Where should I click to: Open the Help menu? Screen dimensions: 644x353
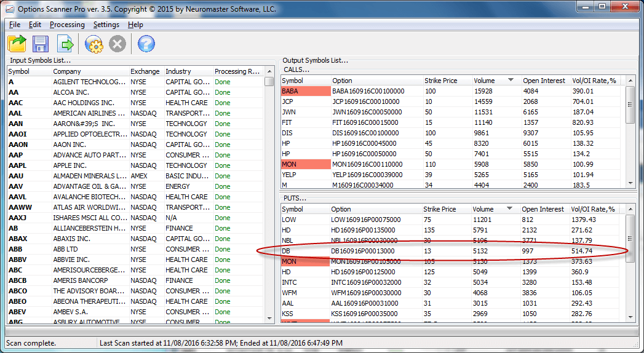tap(135, 25)
